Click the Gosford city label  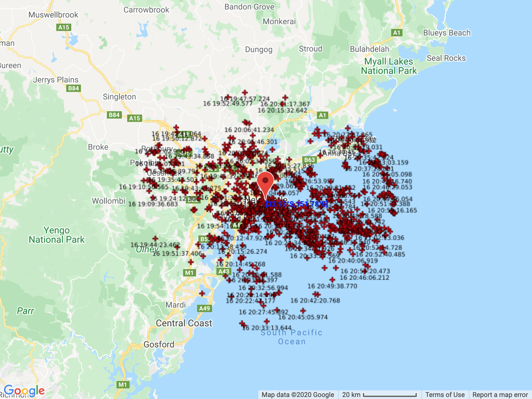pos(159,344)
